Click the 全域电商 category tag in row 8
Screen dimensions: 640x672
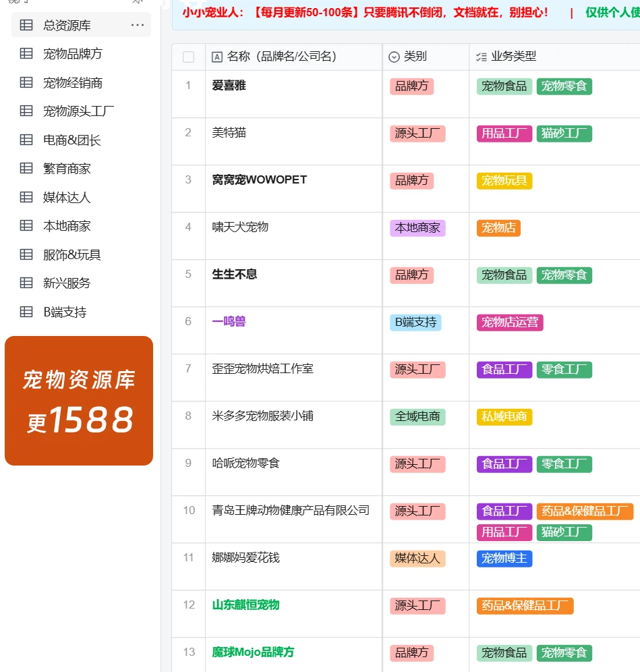[x=417, y=416]
